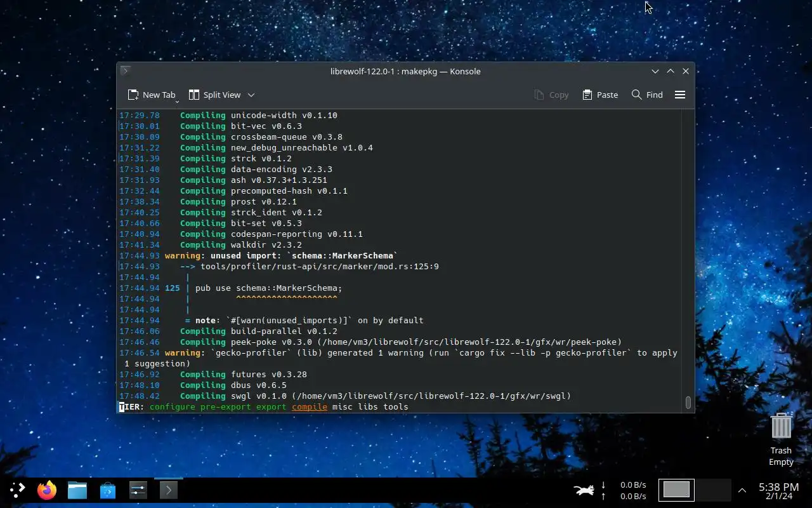Click the 'tools/profiler/rust-api/src/marker/mod.rs:125:9' path
This screenshot has width=812, height=508.
[320, 267]
